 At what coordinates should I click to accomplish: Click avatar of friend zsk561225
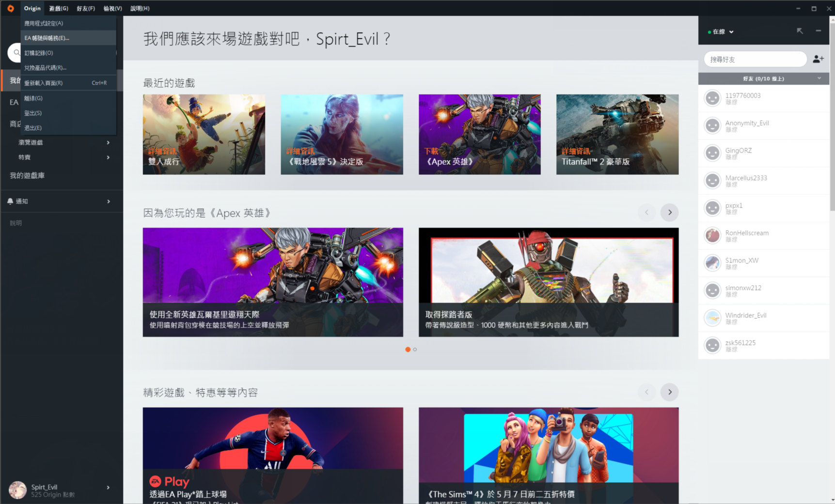[712, 345]
